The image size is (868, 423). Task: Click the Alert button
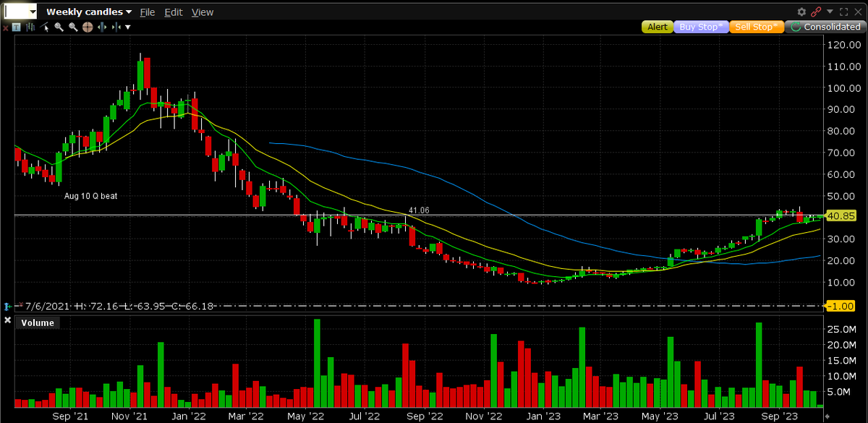tap(658, 27)
